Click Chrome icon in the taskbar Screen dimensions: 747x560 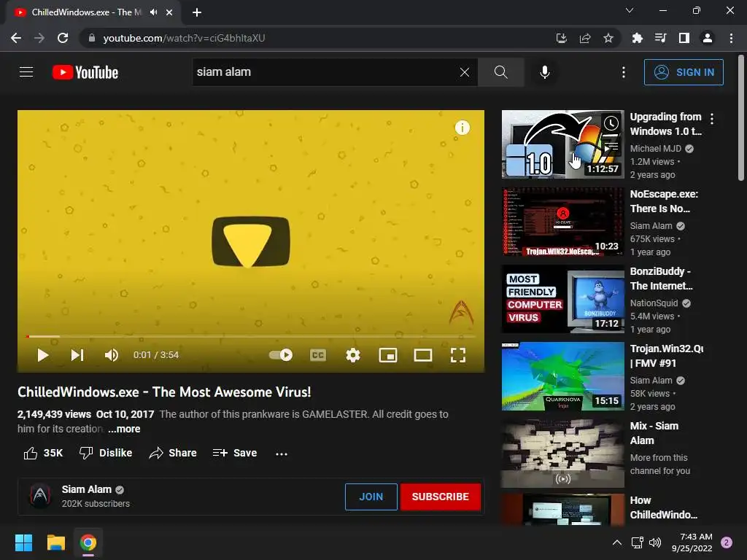tap(88, 542)
